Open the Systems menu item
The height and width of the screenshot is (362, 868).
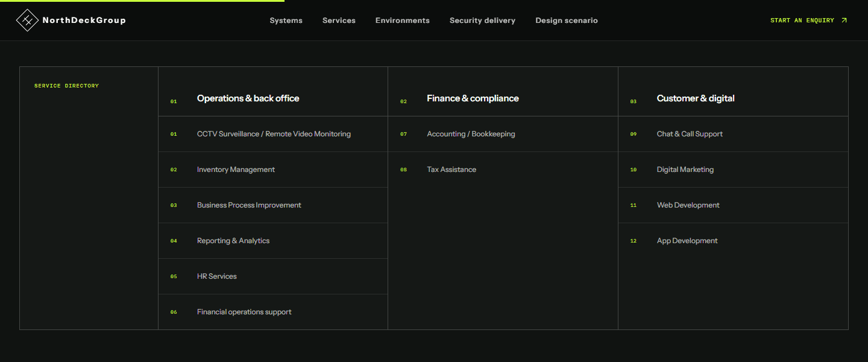(286, 21)
